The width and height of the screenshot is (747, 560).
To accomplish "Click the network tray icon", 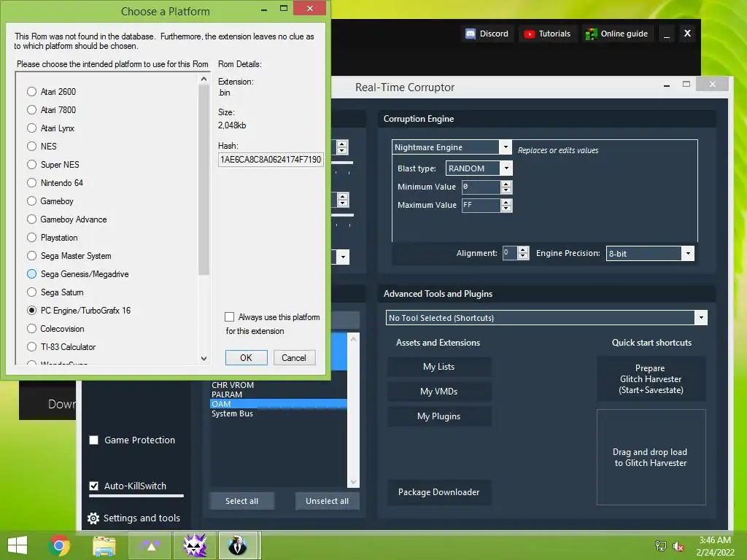I will (661, 545).
